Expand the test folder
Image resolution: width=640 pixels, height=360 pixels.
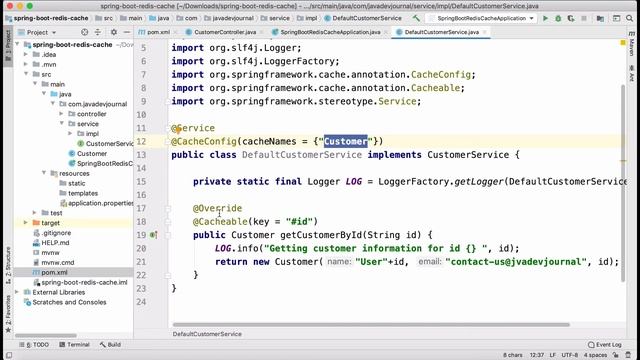35,213
